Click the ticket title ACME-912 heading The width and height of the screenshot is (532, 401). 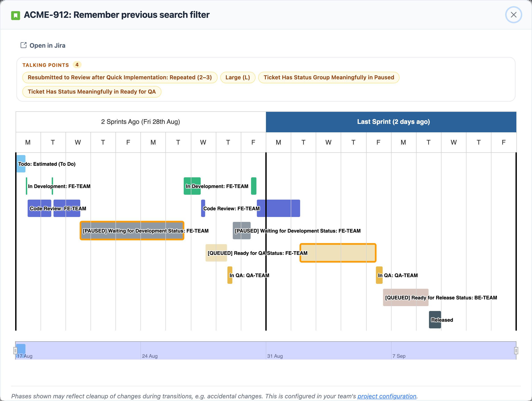(x=117, y=15)
